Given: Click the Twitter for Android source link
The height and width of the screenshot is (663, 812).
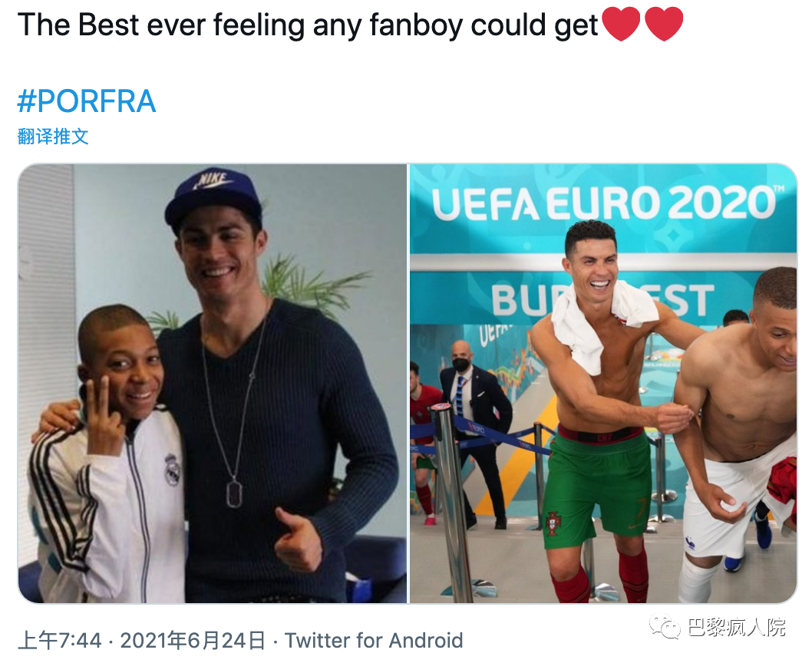Looking at the screenshot, I should pyautogui.click(x=374, y=641).
